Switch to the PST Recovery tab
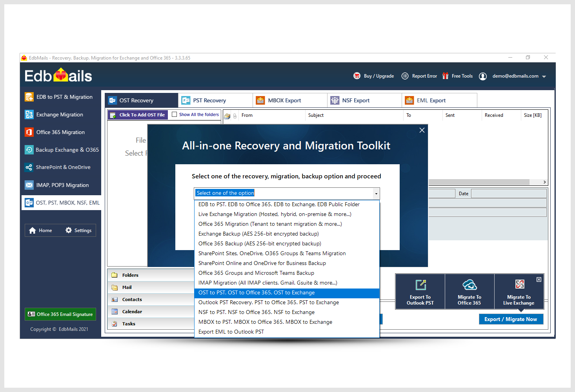This screenshot has width=575, height=392. [x=209, y=101]
